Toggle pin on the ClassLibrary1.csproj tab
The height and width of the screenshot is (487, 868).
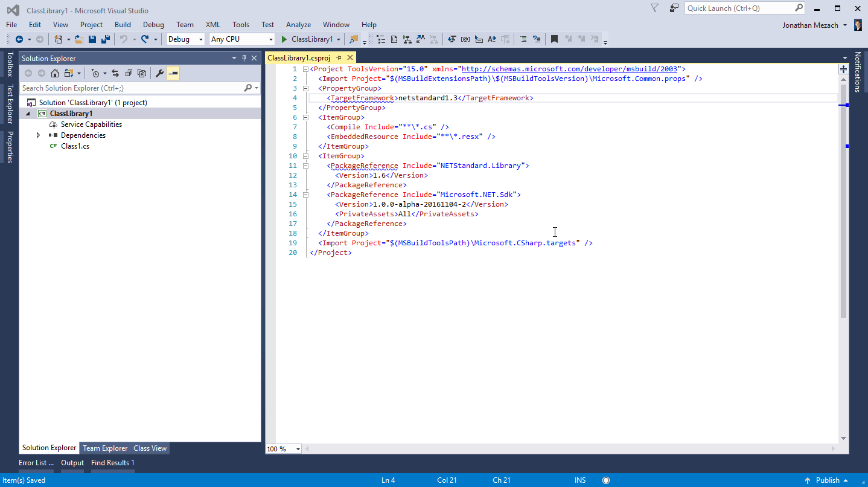339,58
